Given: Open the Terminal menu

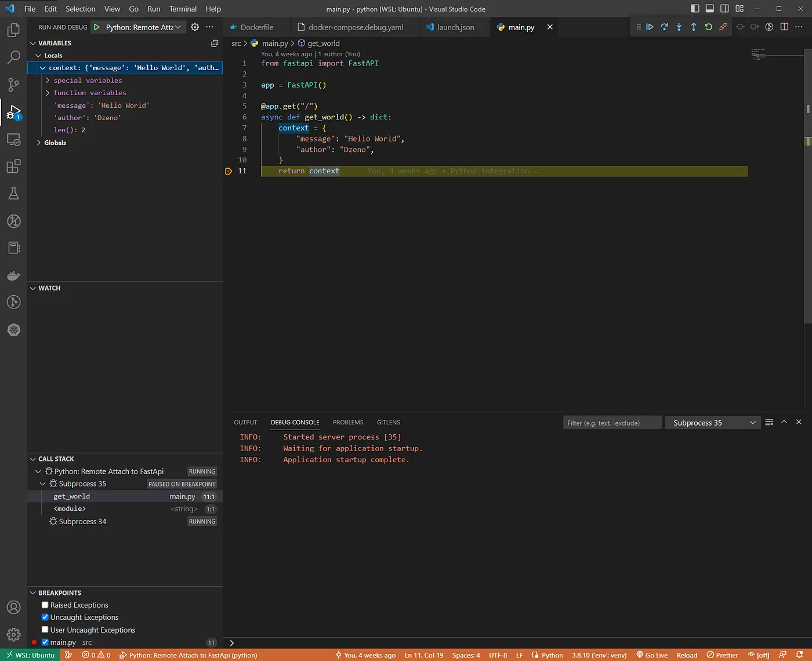Looking at the screenshot, I should pyautogui.click(x=183, y=9).
